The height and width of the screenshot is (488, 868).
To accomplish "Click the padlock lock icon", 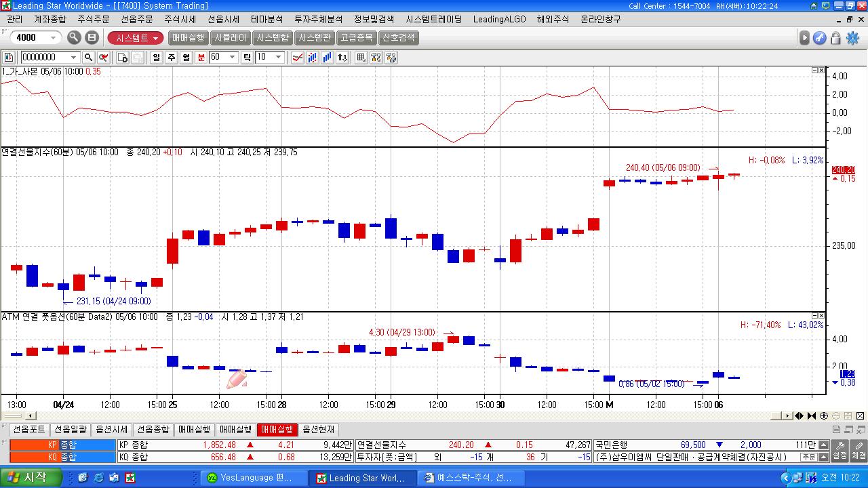I will 835,38.
